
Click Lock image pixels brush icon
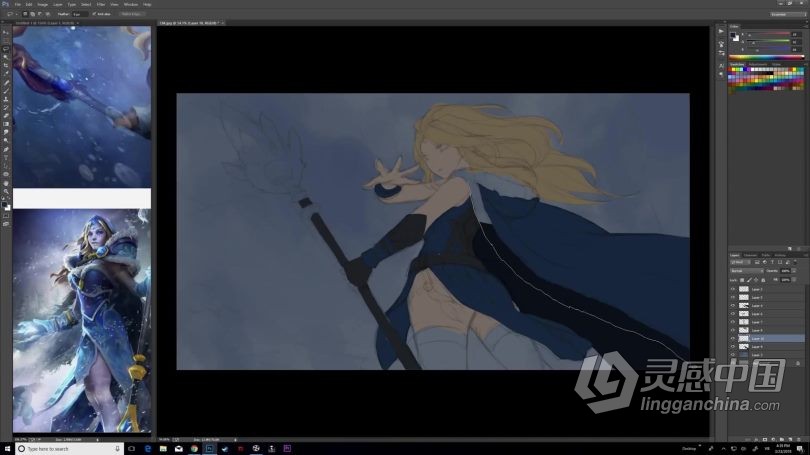tap(750, 280)
